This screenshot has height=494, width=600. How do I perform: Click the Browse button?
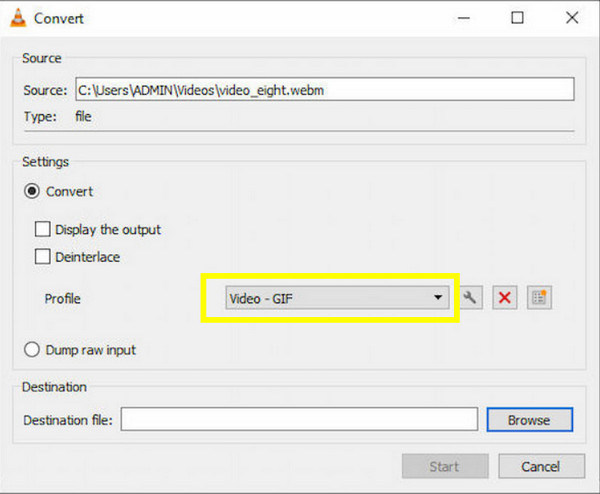pos(530,420)
